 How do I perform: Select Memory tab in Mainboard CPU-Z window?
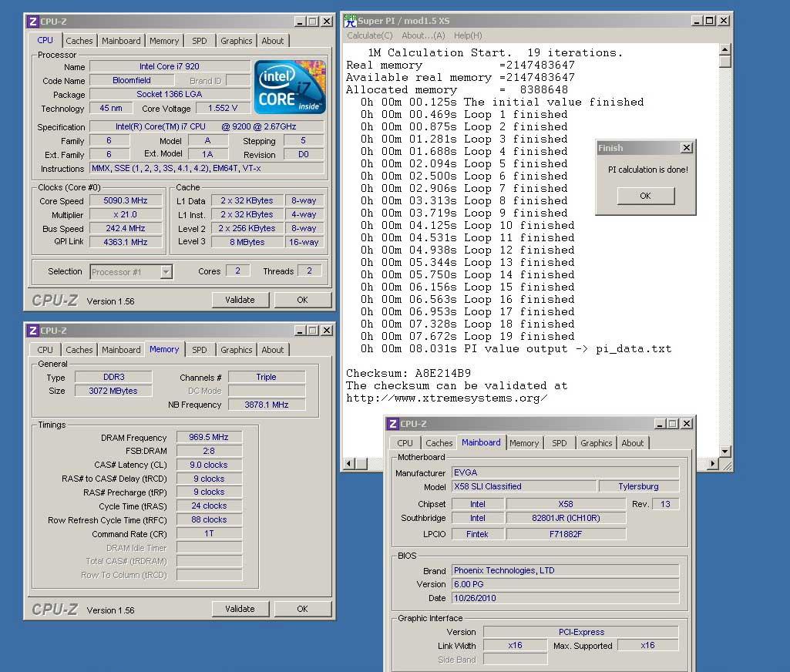coord(524,443)
